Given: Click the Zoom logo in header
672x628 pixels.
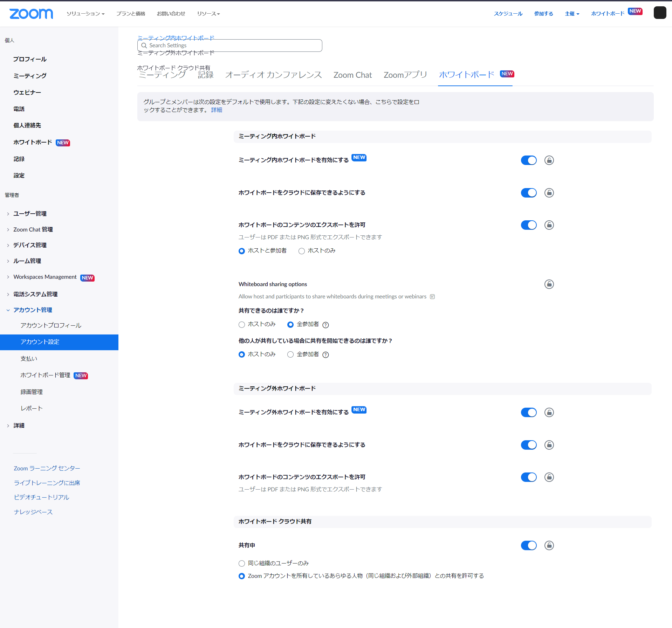Looking at the screenshot, I should coord(31,14).
